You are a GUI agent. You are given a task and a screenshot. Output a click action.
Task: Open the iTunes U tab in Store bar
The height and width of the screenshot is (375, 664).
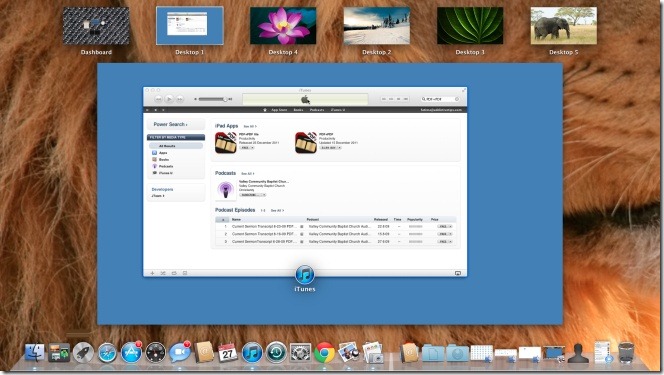[338, 110]
